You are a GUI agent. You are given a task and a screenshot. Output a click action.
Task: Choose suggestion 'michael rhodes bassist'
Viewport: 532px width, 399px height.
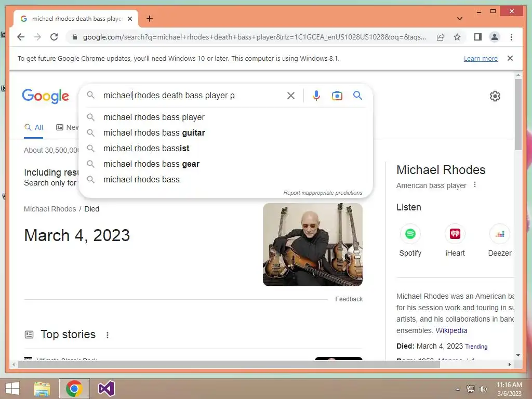pyautogui.click(x=225, y=148)
